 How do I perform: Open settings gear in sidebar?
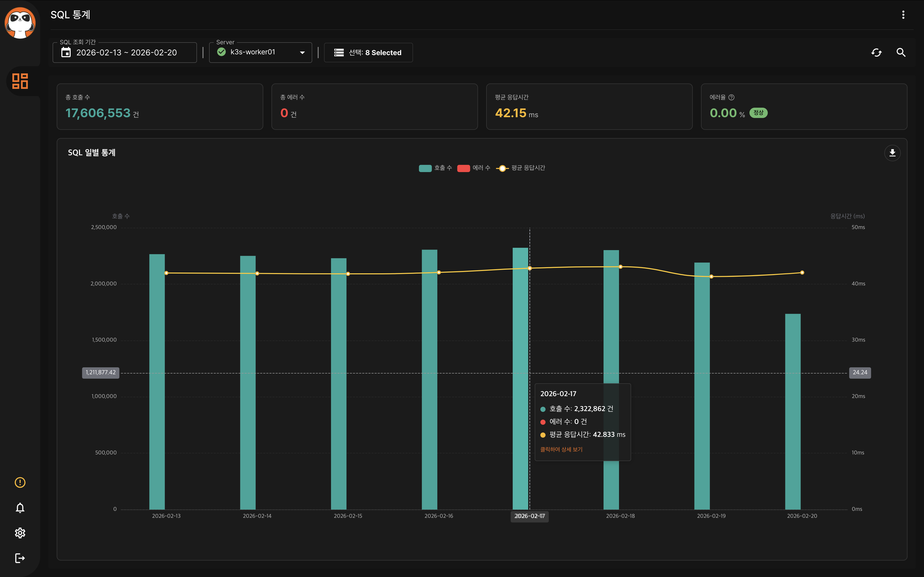[x=20, y=533]
